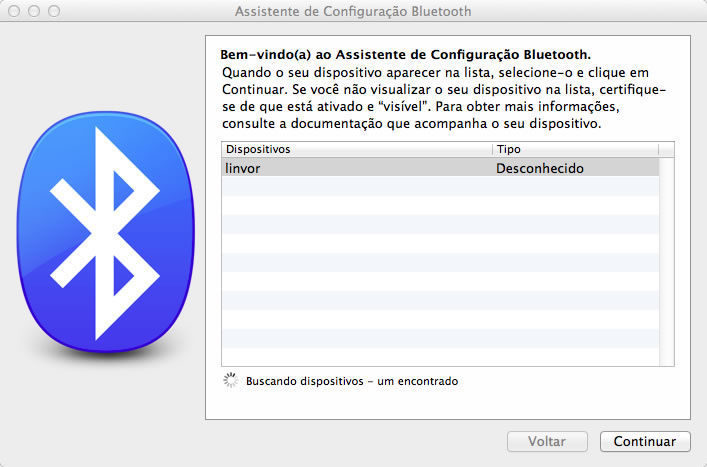
Task: Click the Desconhecido type cell
Action: [540, 168]
